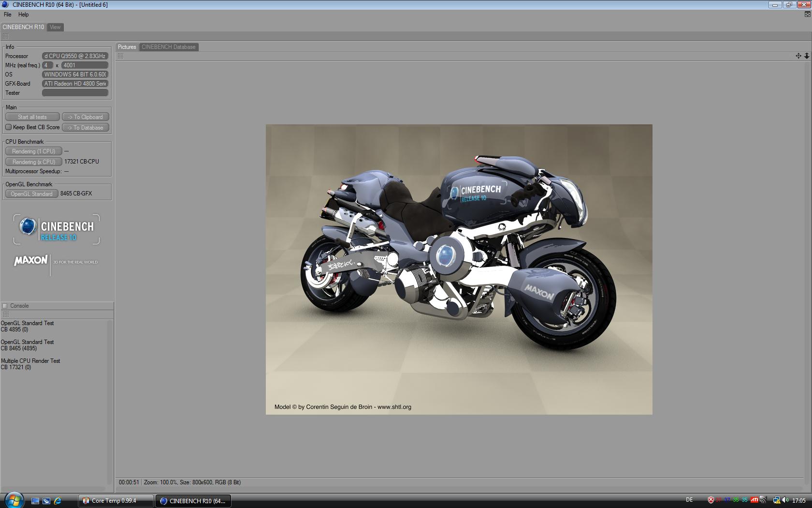Click the wireless signal tray icon
Screen dimensions: 812x508
click(x=763, y=500)
